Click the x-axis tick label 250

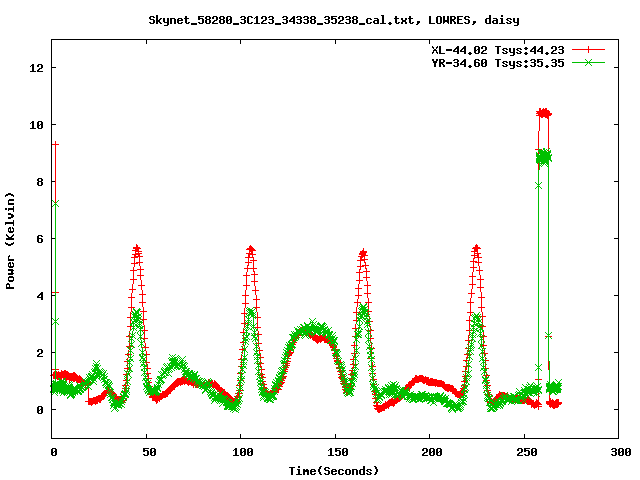coord(527,452)
